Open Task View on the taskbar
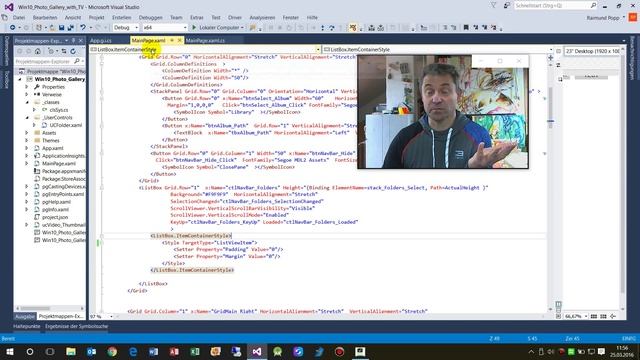Viewport: 640px width, 360px height. pyautogui.click(x=50, y=351)
